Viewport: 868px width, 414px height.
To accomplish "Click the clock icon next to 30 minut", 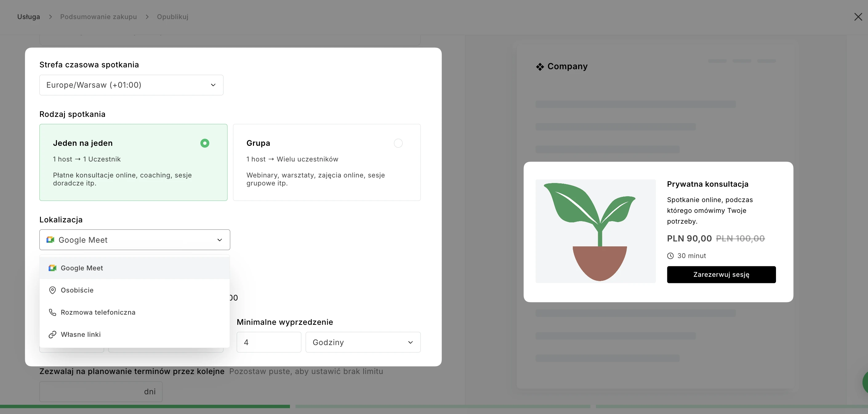I will (x=670, y=256).
